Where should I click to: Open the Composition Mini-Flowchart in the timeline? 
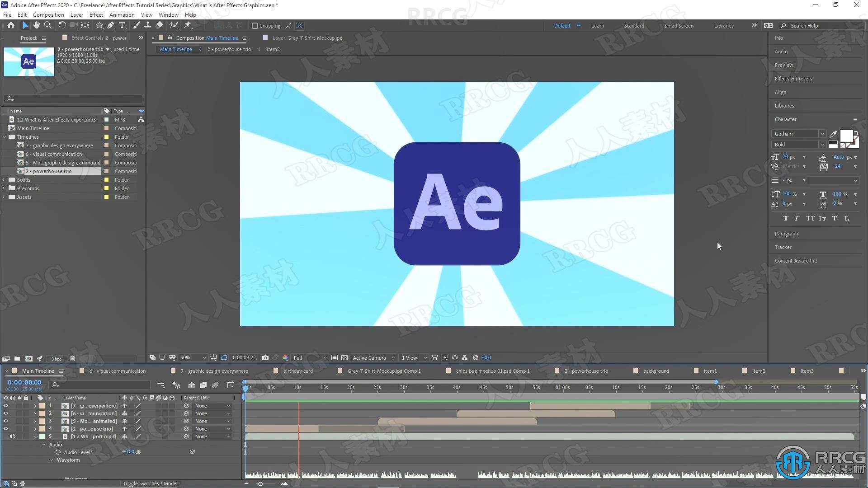point(161,385)
